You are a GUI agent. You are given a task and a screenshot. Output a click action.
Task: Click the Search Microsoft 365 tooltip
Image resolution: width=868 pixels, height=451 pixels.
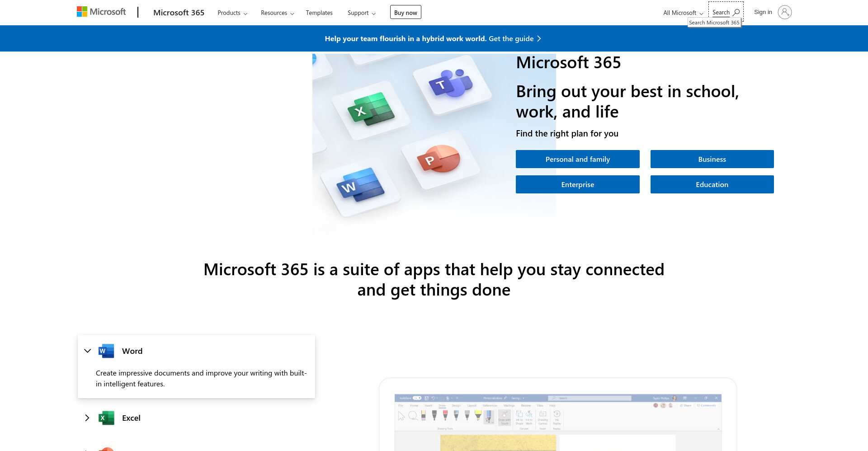pos(714,23)
